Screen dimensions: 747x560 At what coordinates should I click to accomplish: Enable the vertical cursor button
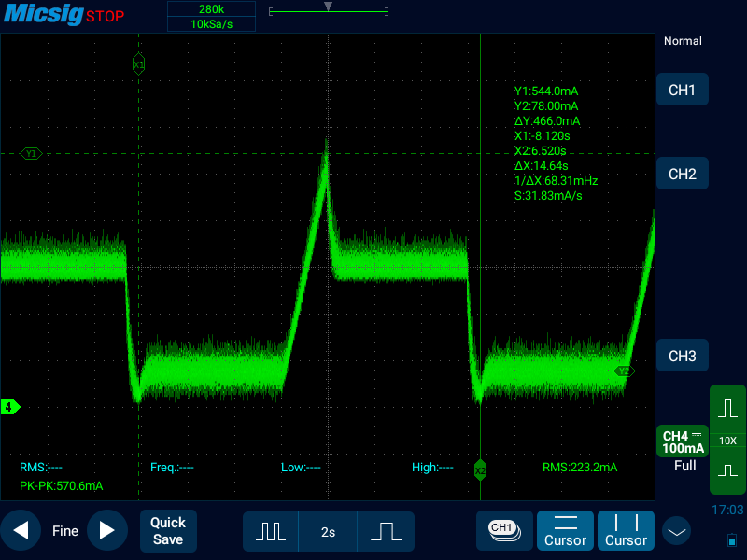click(x=626, y=530)
